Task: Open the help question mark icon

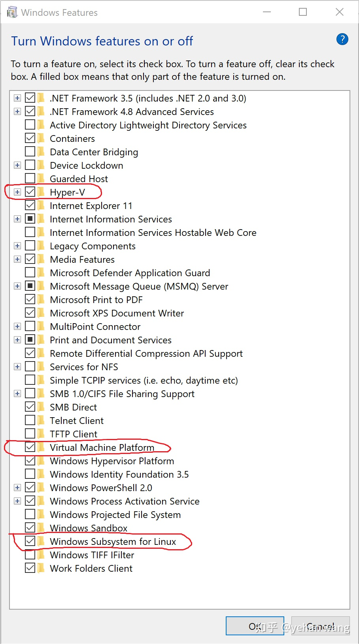Action: tap(342, 39)
